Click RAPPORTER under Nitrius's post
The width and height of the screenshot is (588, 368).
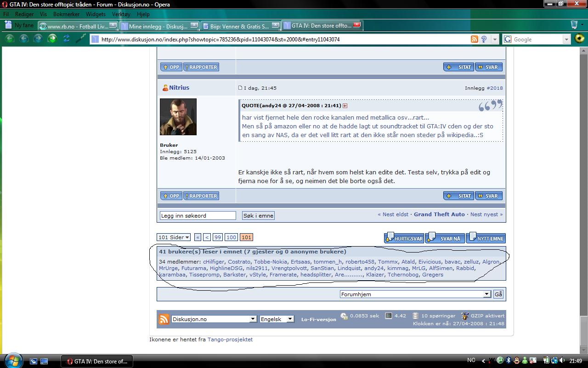[x=201, y=195]
